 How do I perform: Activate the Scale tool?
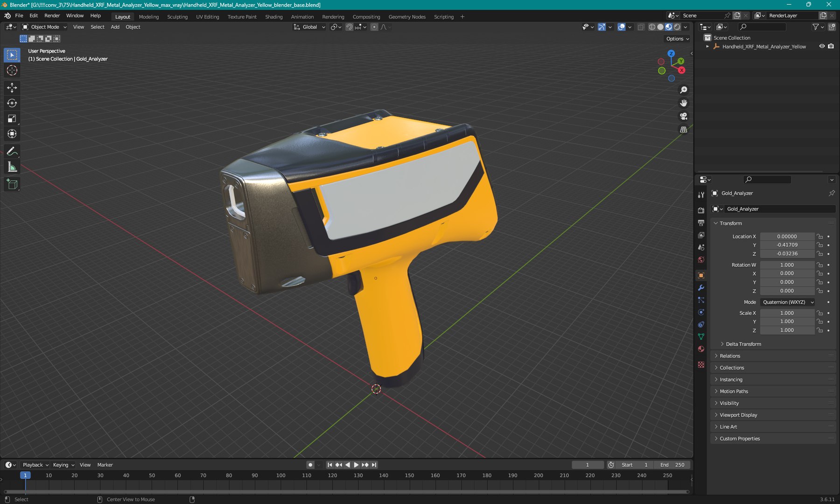click(x=12, y=119)
